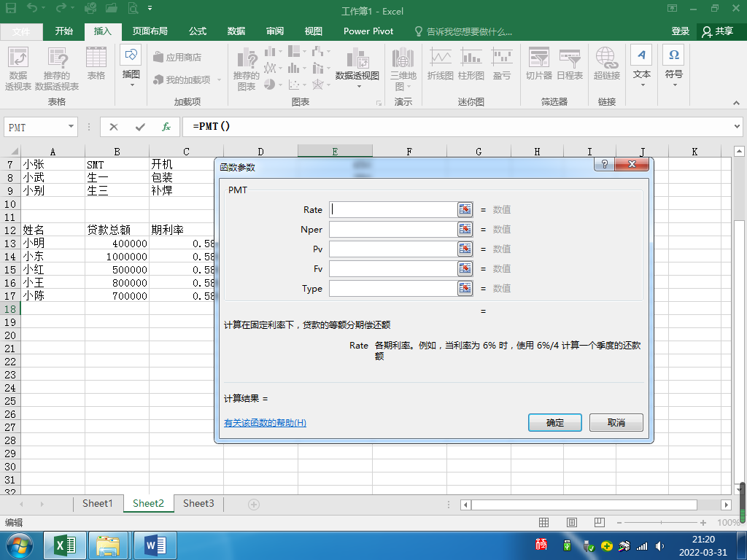747x560 pixels.
Task: Switch to the Power Pivot tab
Action: pyautogui.click(x=368, y=31)
